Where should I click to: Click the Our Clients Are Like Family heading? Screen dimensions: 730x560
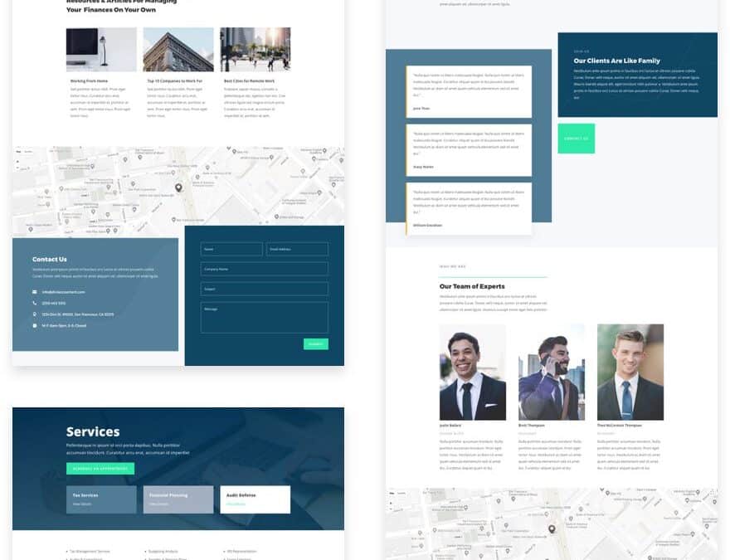tap(616, 61)
